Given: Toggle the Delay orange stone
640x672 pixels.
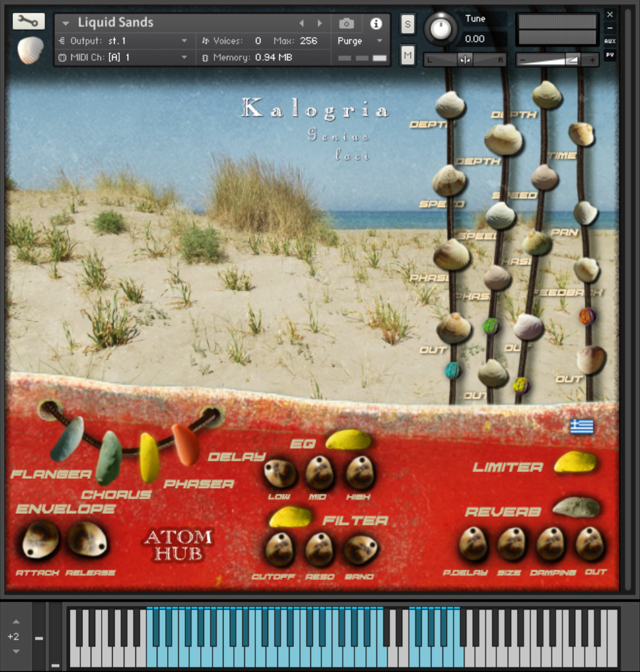Looking at the screenshot, I should 185,445.
